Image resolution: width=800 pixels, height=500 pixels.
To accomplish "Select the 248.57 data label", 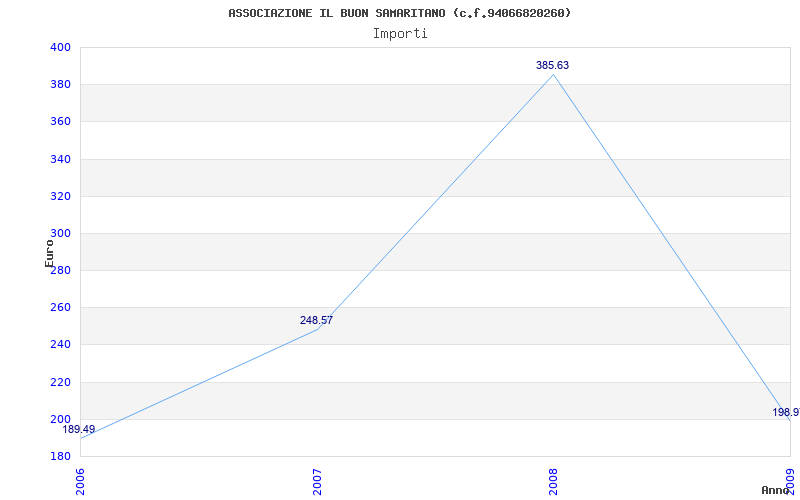I will pyautogui.click(x=316, y=320).
